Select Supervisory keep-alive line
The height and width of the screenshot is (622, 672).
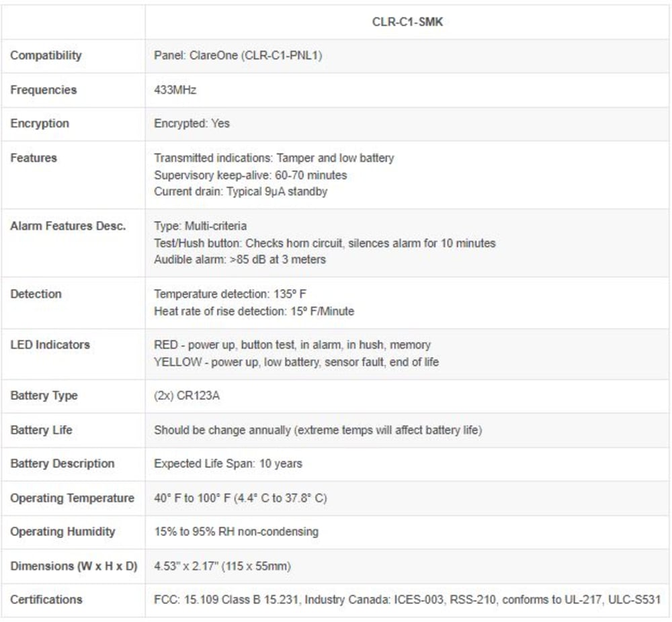[250, 175]
